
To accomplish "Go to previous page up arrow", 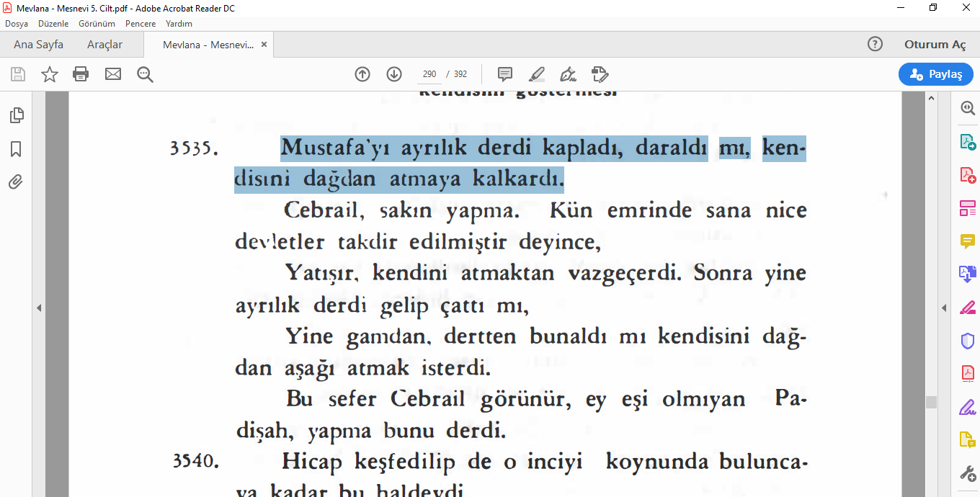I will click(x=362, y=74).
